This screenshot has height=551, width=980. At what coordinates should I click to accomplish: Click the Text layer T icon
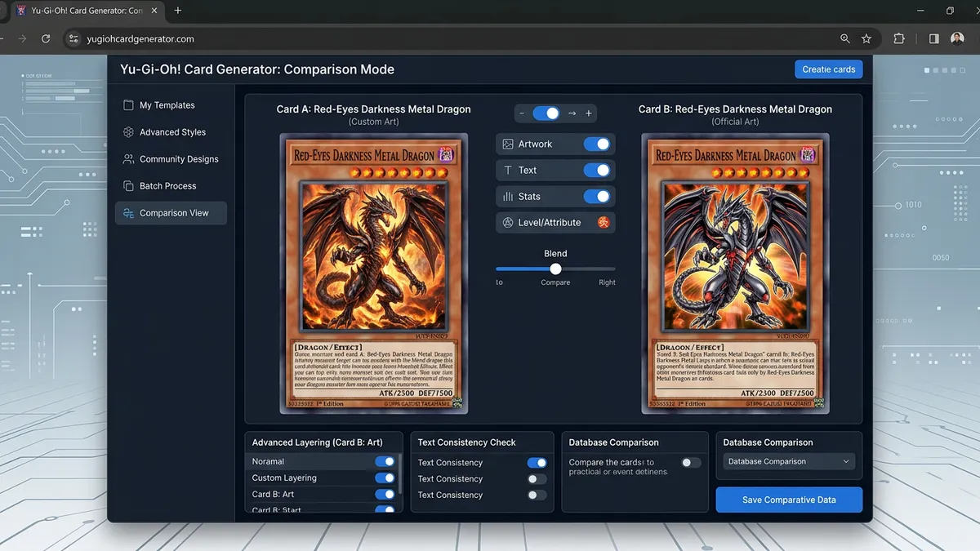pyautogui.click(x=508, y=170)
